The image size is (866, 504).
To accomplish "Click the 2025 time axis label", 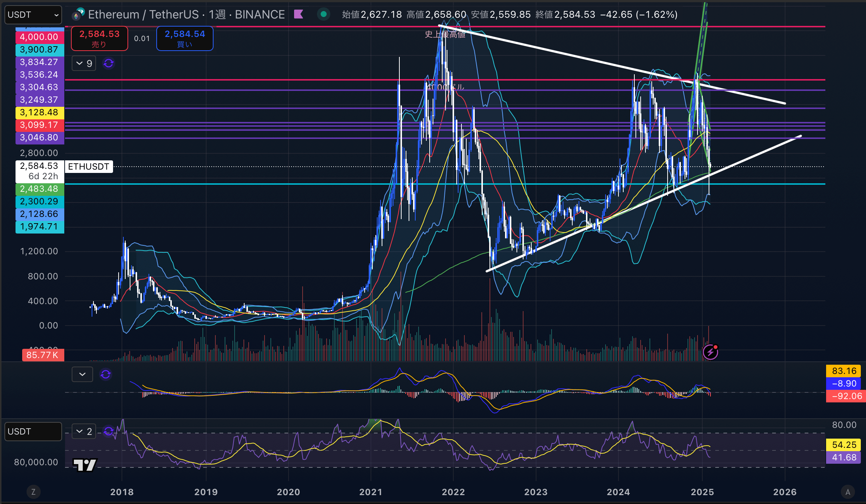I will tap(702, 492).
